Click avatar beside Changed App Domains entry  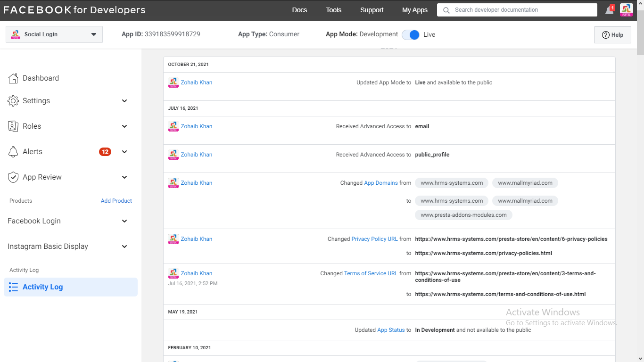[173, 183]
